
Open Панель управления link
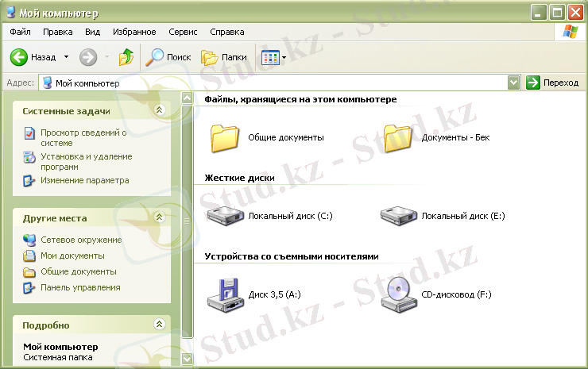click(x=80, y=288)
